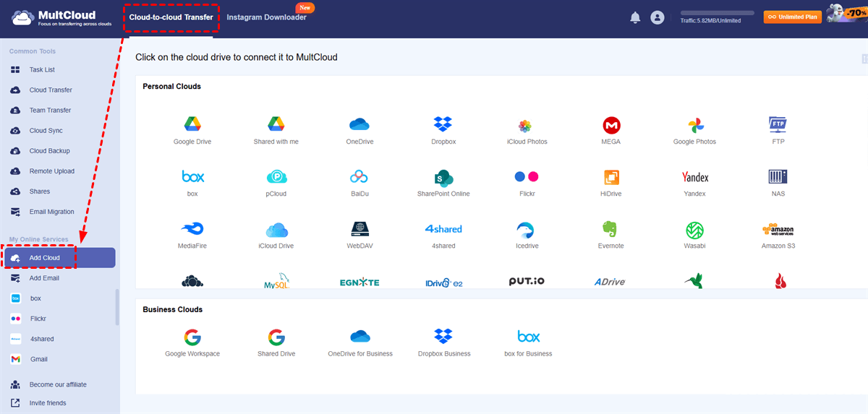Viewport: 868px width, 414px height.
Task: Add Yandex cloud
Action: click(694, 183)
